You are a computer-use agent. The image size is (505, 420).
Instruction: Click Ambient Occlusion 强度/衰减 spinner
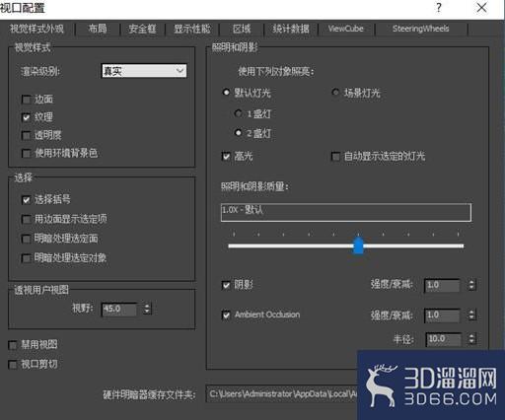[471, 315]
